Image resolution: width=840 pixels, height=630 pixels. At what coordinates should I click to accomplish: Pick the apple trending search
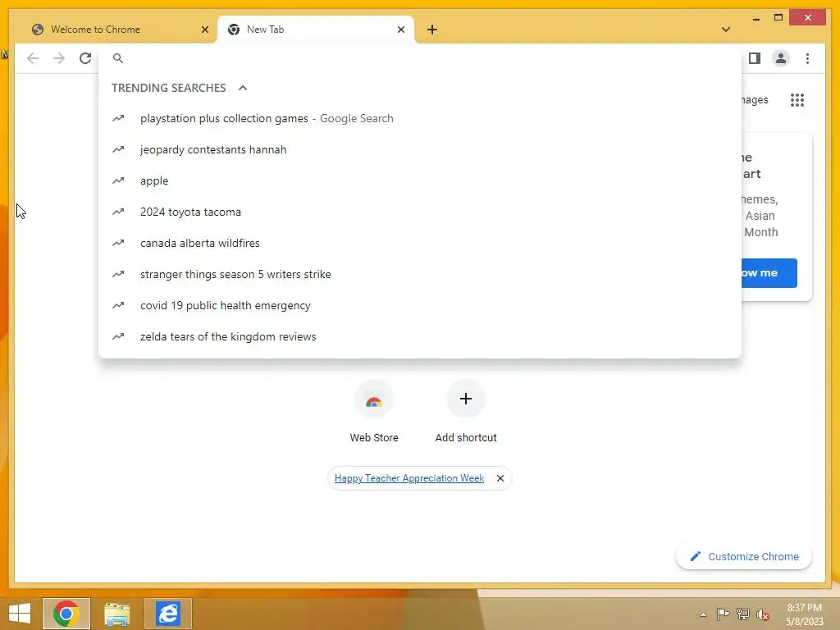tap(420, 180)
